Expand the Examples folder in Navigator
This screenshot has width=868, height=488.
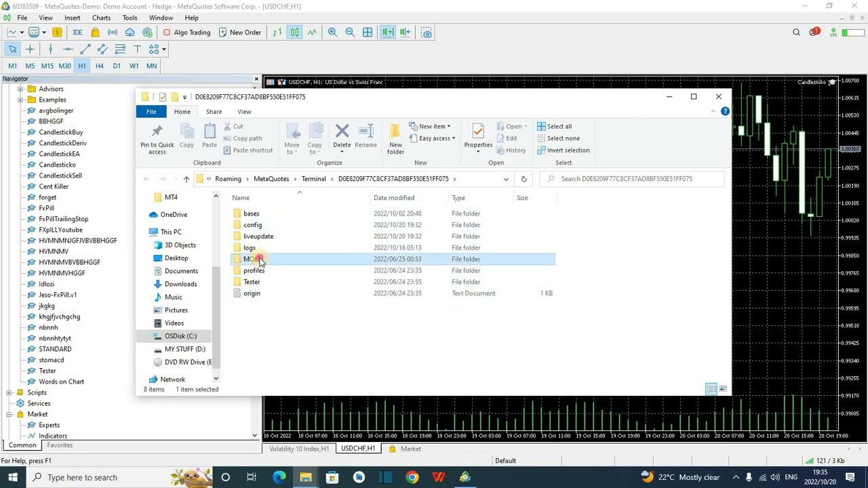pyautogui.click(x=20, y=100)
